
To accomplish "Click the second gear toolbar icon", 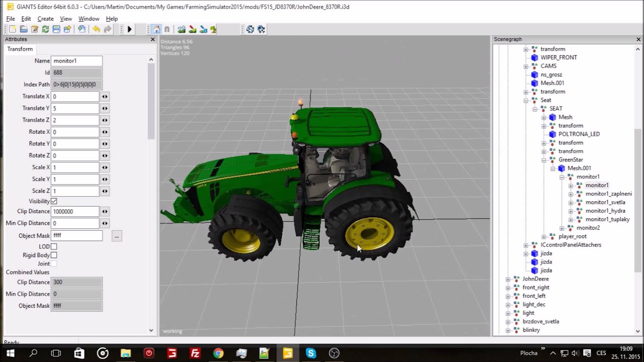I will 261,30.
